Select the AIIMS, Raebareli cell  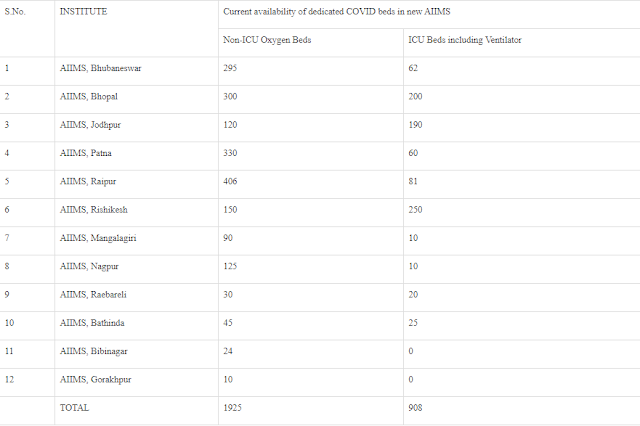[x=96, y=295]
